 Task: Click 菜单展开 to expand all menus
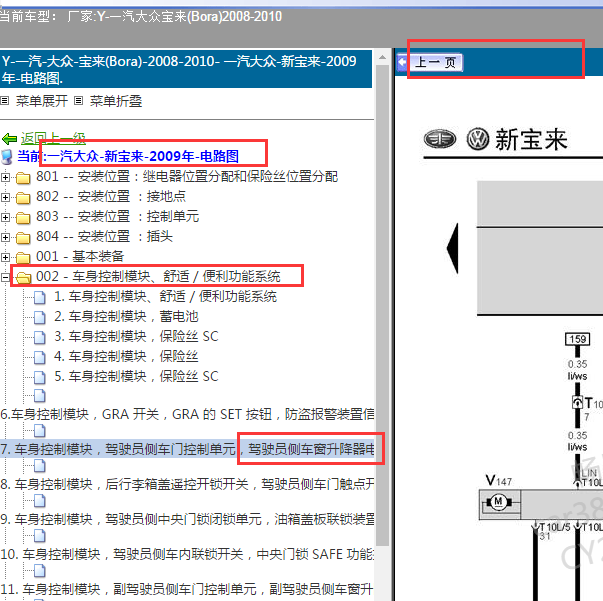42,101
